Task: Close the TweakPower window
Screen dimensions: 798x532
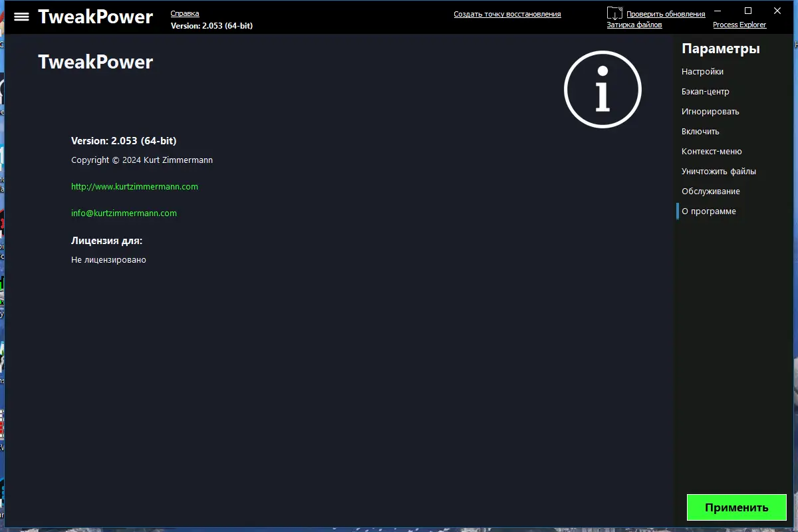Action: click(777, 11)
